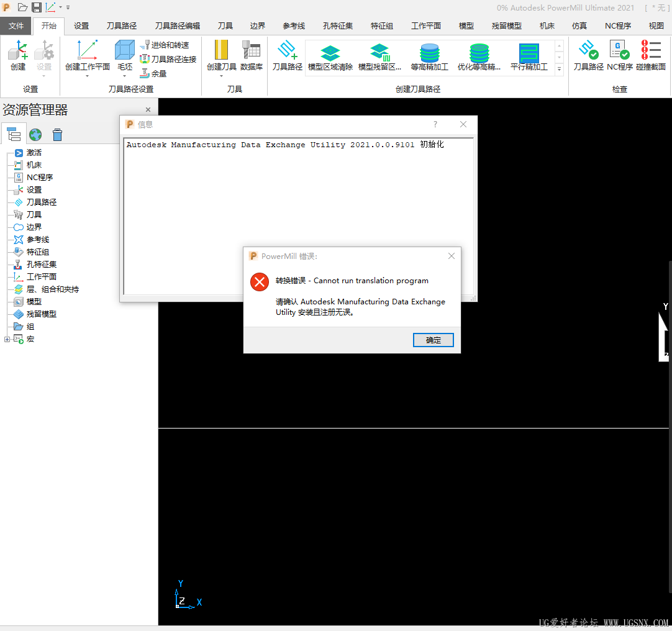The width and height of the screenshot is (672, 631).
Task: Choose the 优化等高精 strategy
Action: click(x=479, y=58)
